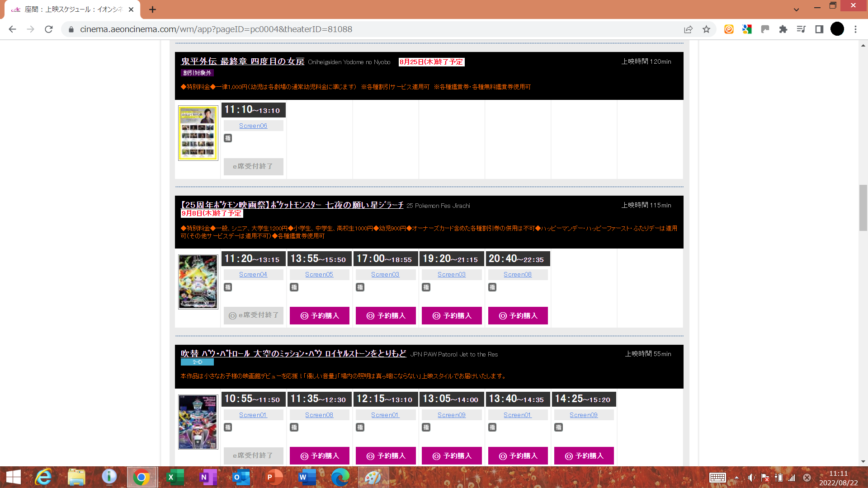This screenshot has width=868, height=488.
Task: Open the tab search dropdown arrow
Action: tap(797, 9)
